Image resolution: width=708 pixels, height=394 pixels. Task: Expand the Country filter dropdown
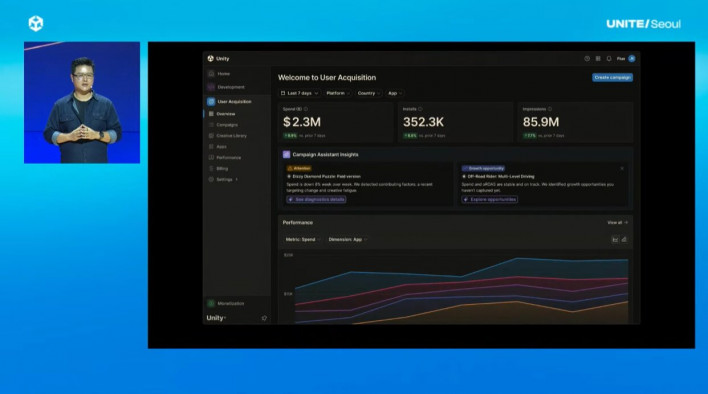(x=368, y=93)
